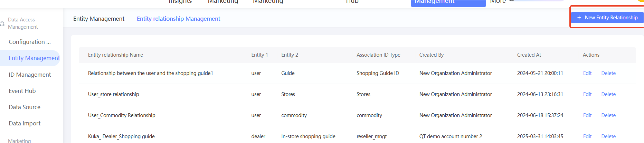Go to Event Hub in sidebar
The width and height of the screenshot is (644, 143).
pyautogui.click(x=22, y=91)
